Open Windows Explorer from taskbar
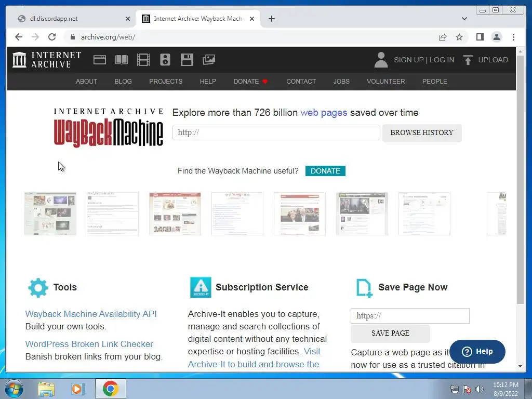 coord(46,389)
